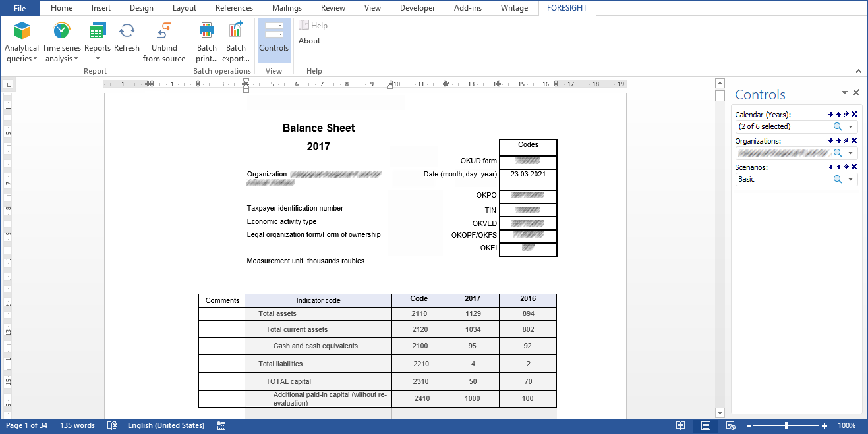Move Organizations control down

click(830, 141)
